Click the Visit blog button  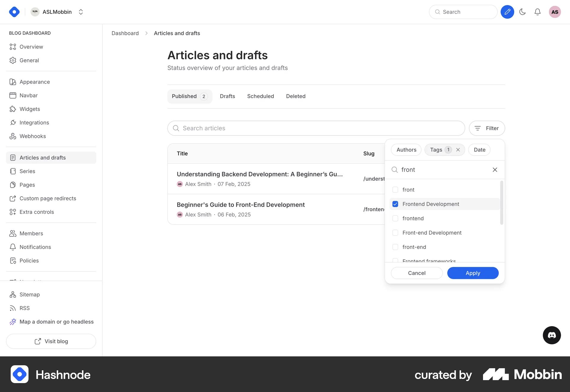(51, 341)
